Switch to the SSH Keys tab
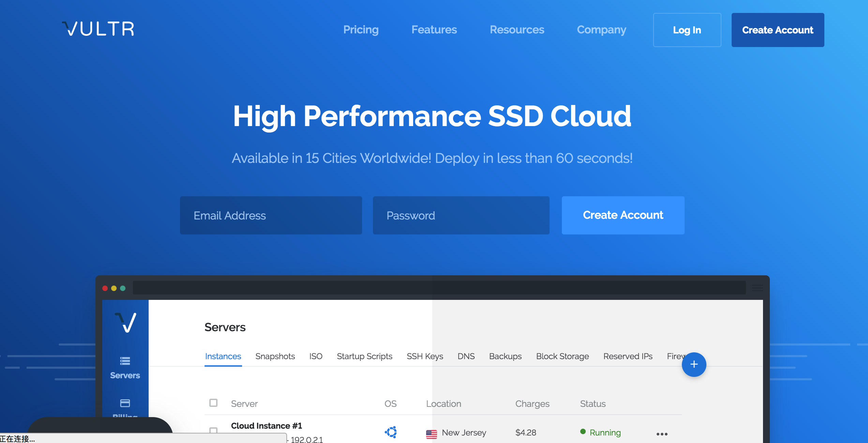 425,356
